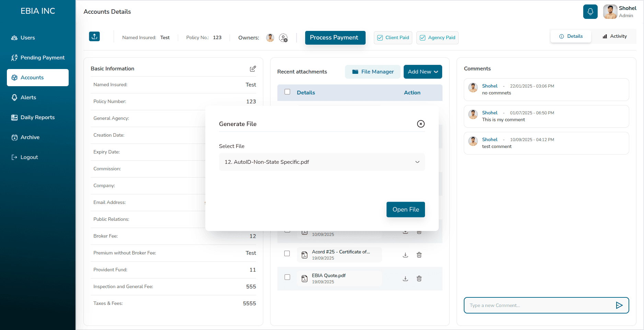Switch to the Details tab
Viewport: 644px width, 330px height.
point(571,36)
